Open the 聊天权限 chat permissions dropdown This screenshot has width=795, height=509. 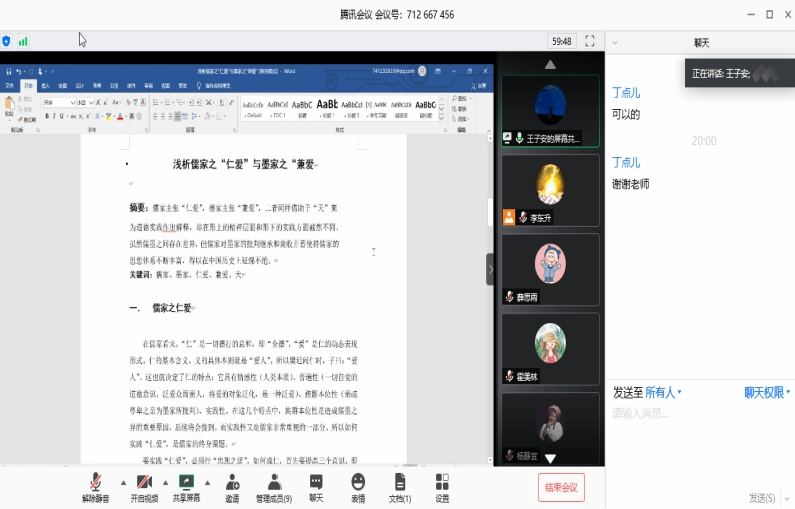(x=767, y=393)
